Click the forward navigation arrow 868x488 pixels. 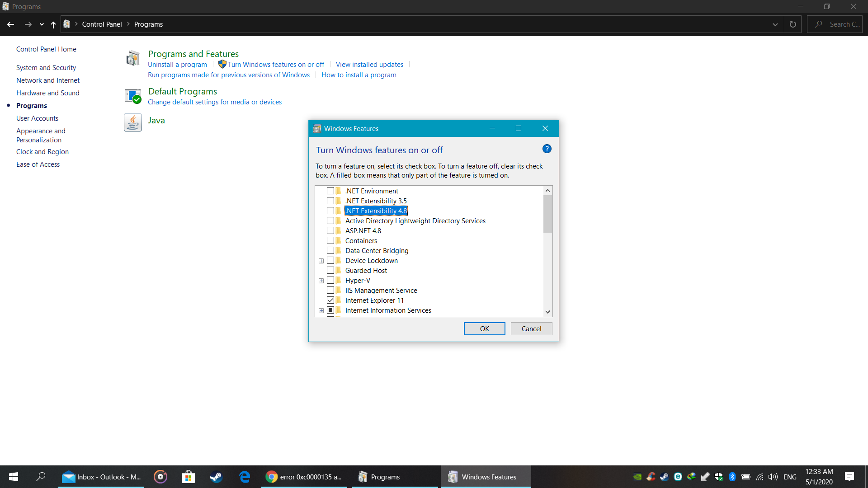click(28, 24)
